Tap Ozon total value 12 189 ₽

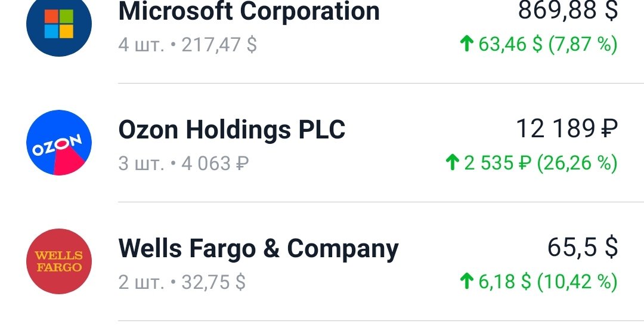pos(567,128)
